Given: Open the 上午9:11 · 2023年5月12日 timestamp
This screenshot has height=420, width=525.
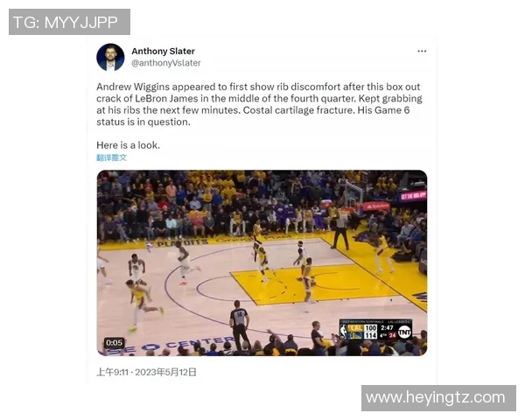Looking at the screenshot, I should coord(146,372).
